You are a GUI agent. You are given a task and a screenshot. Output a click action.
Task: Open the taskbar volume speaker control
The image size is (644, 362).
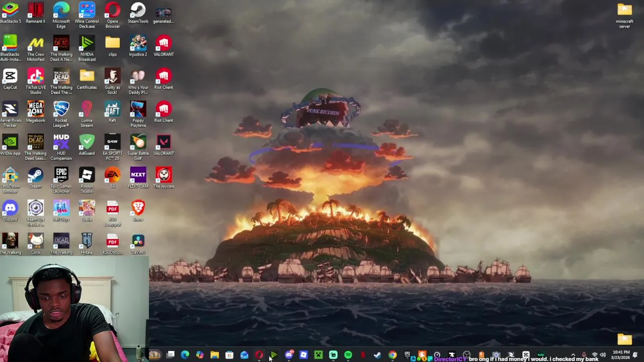tap(602, 355)
